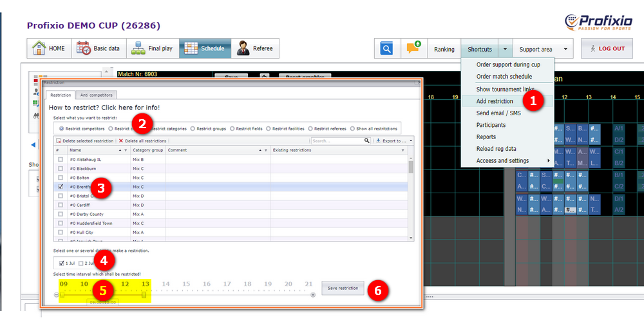Click the time slider track near 17
This screenshot has width=644, height=324.
[227, 295]
